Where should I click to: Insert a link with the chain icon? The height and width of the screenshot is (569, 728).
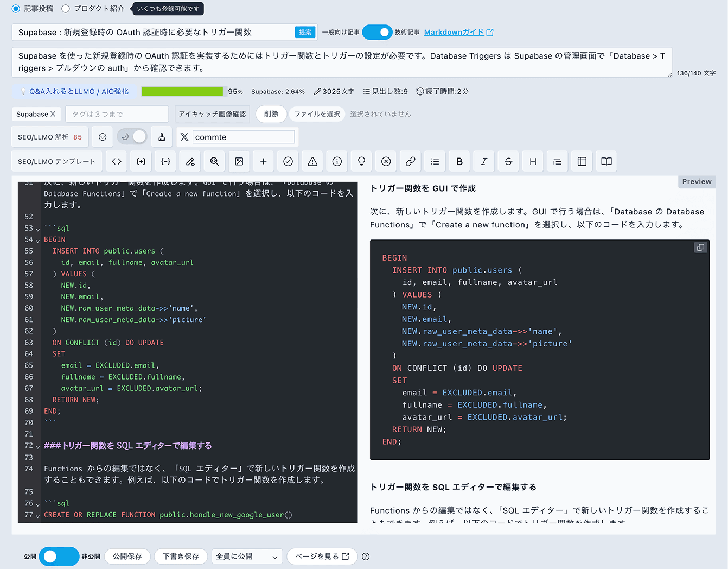click(411, 161)
